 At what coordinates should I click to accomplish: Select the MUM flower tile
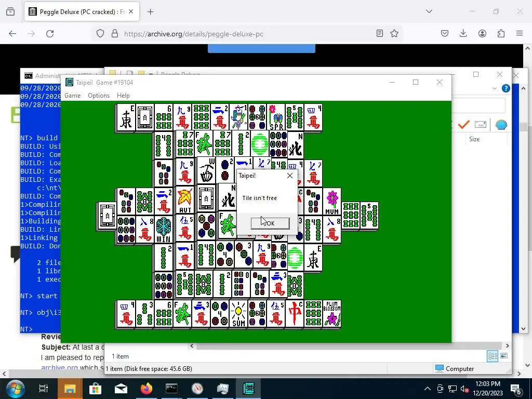(331, 202)
